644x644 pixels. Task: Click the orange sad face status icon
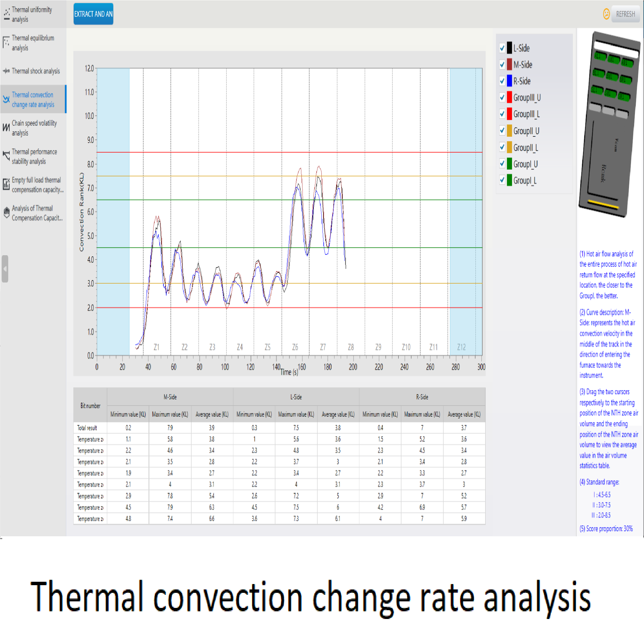pyautogui.click(x=606, y=14)
